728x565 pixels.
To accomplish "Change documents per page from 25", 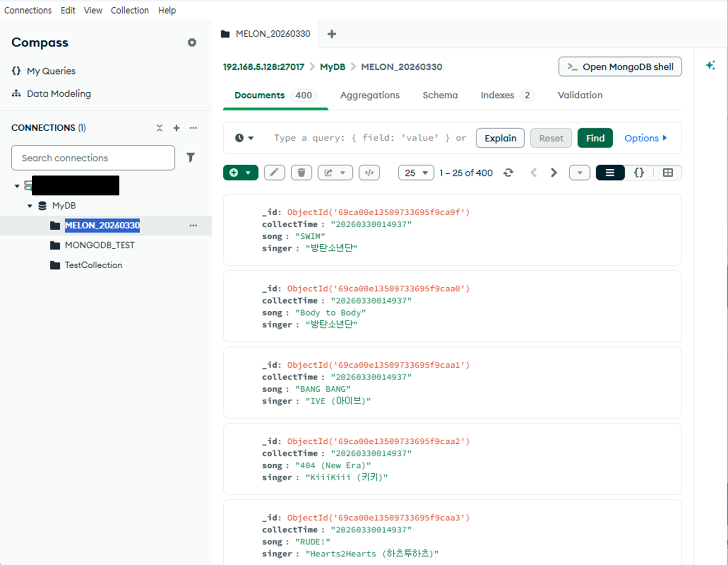I will (x=416, y=173).
